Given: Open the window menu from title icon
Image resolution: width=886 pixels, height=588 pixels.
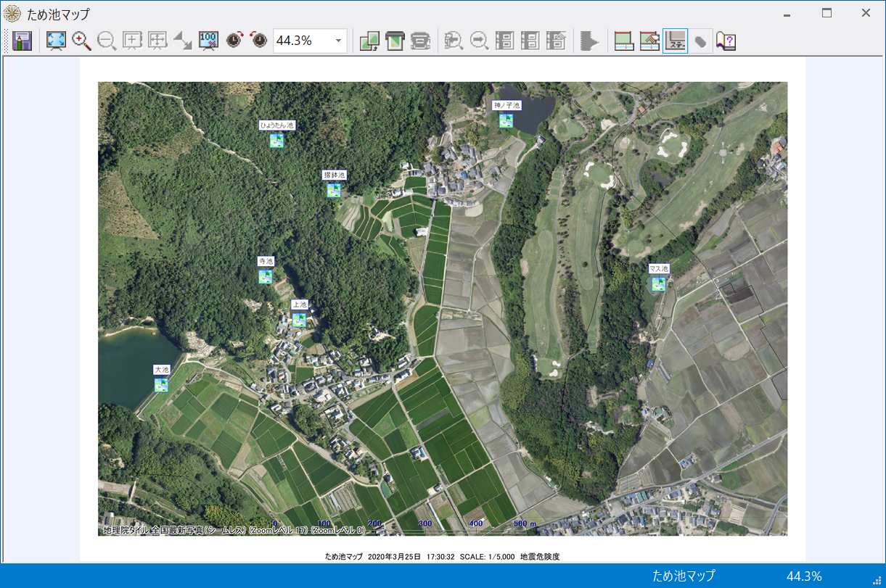Looking at the screenshot, I should tap(12, 13).
